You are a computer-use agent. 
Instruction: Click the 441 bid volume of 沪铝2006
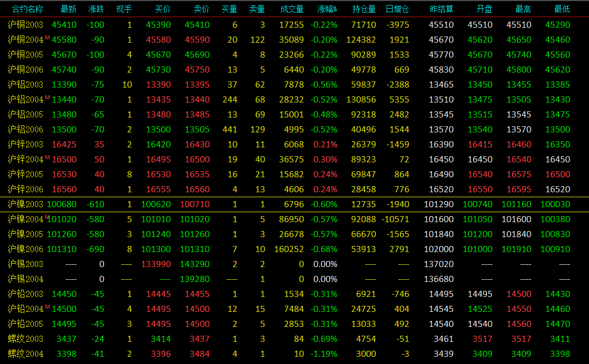(x=230, y=130)
